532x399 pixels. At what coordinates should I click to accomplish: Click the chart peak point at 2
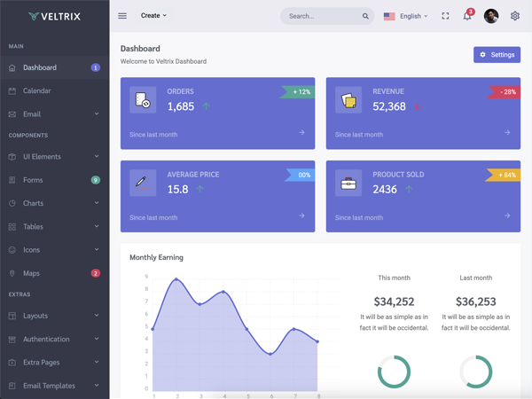176,279
